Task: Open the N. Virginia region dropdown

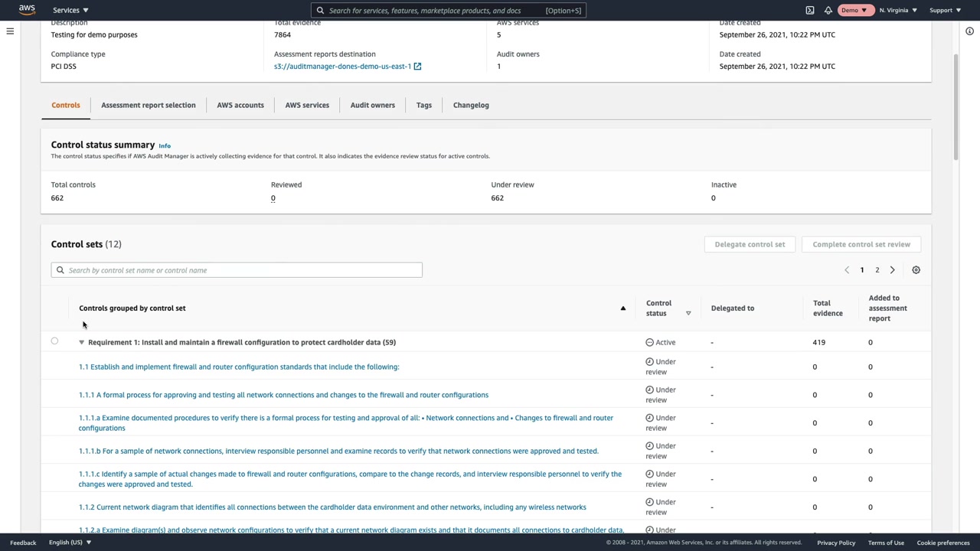Action: click(x=898, y=10)
